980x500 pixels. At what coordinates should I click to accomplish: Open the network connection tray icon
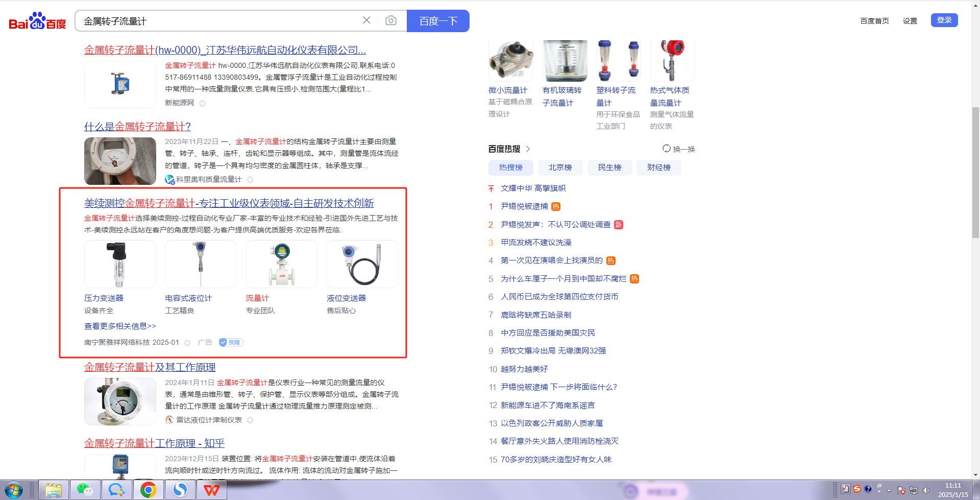tap(914, 491)
